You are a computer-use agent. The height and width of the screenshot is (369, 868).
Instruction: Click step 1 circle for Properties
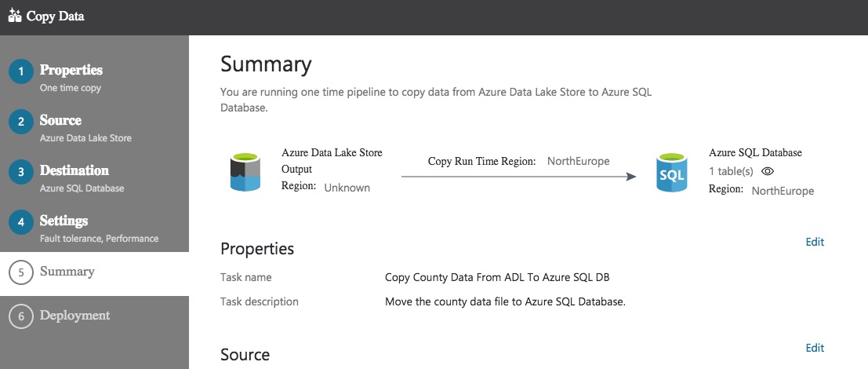pyautogui.click(x=21, y=72)
